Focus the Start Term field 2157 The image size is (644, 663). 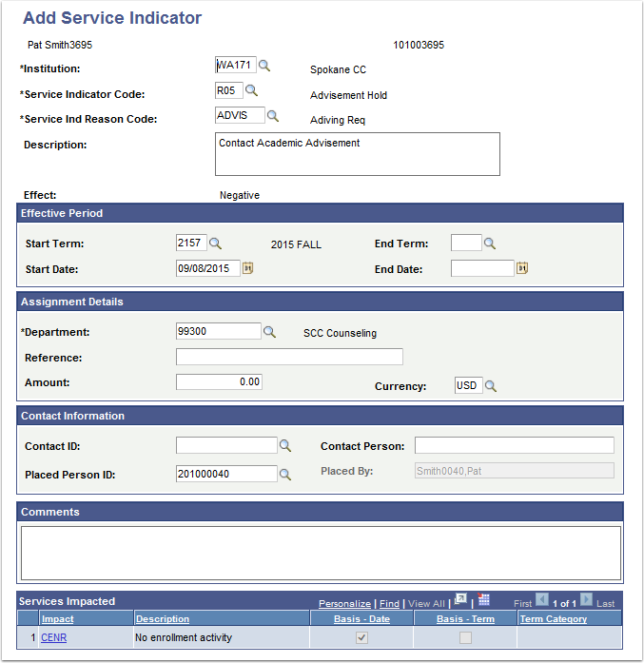[191, 243]
